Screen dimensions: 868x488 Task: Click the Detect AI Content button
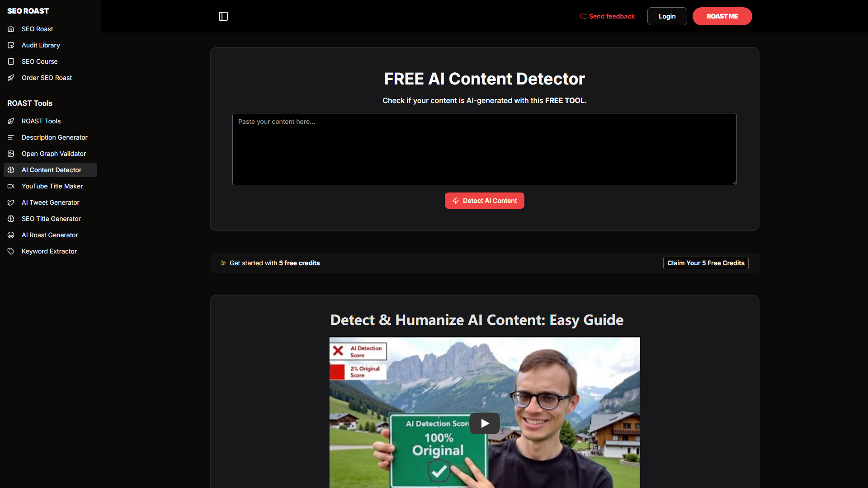484,200
